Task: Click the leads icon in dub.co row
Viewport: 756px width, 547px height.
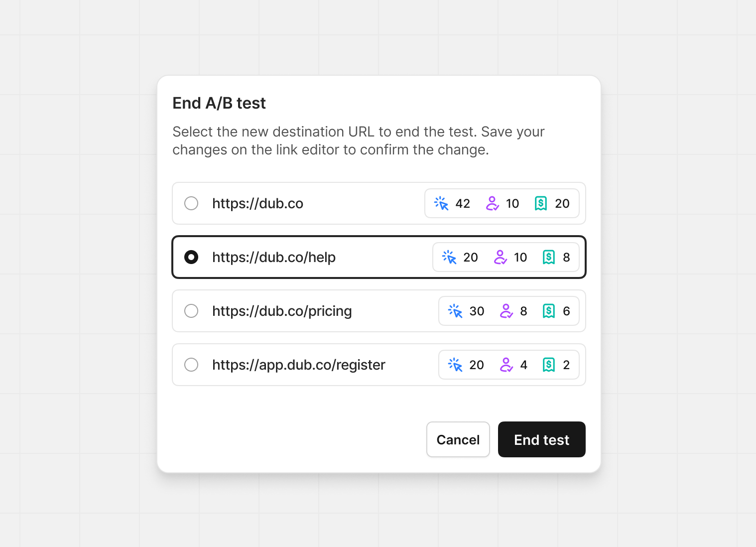Action: (x=492, y=203)
